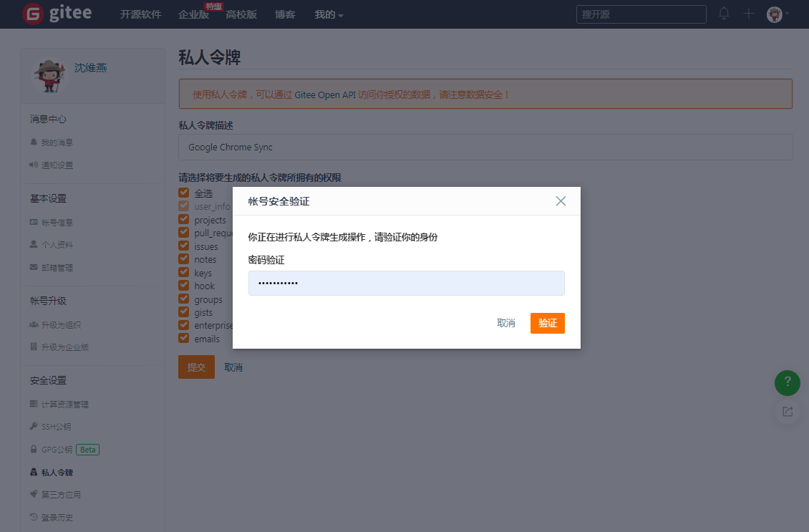Toggle the hook permission checkbox

click(184, 286)
